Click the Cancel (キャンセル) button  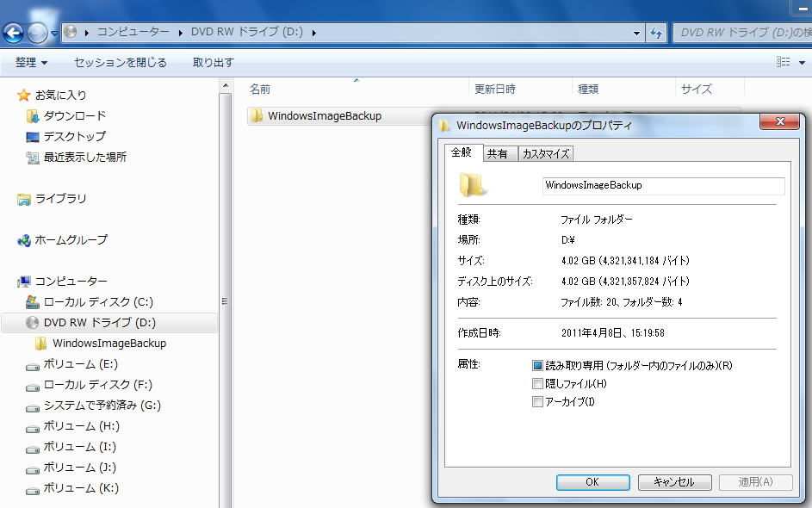[674, 482]
